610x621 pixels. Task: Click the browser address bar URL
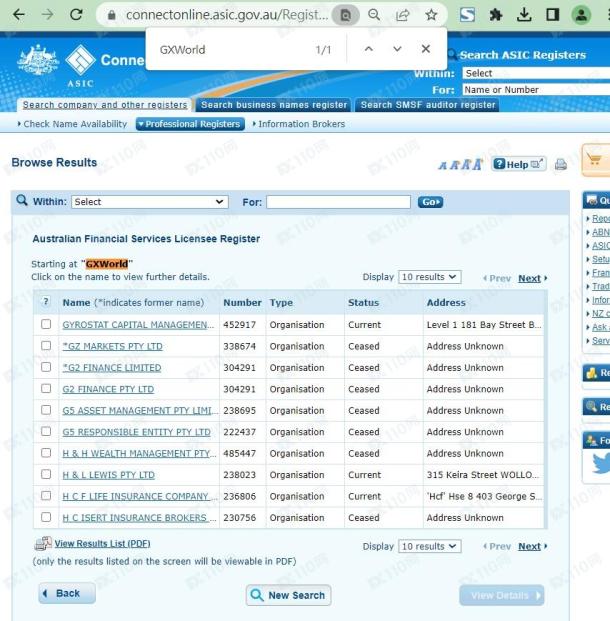pos(227,15)
